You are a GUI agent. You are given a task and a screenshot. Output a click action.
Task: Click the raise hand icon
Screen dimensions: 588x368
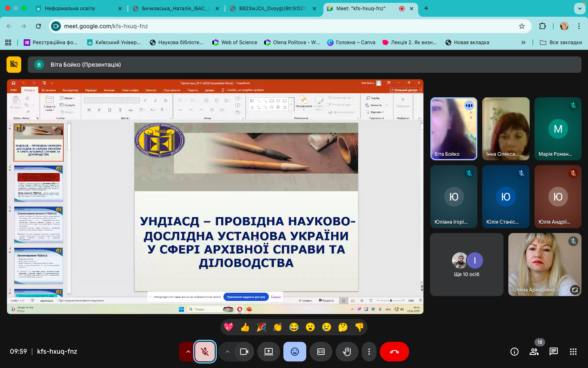(347, 352)
